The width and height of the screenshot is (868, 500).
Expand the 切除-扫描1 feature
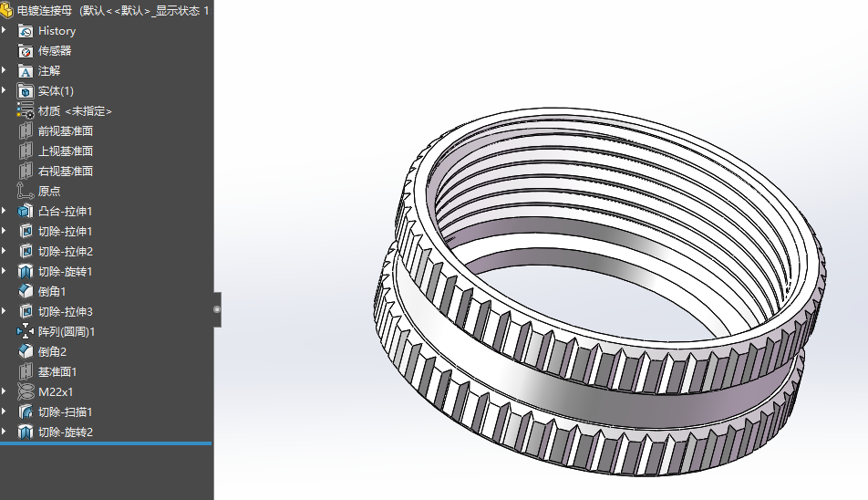(4, 411)
